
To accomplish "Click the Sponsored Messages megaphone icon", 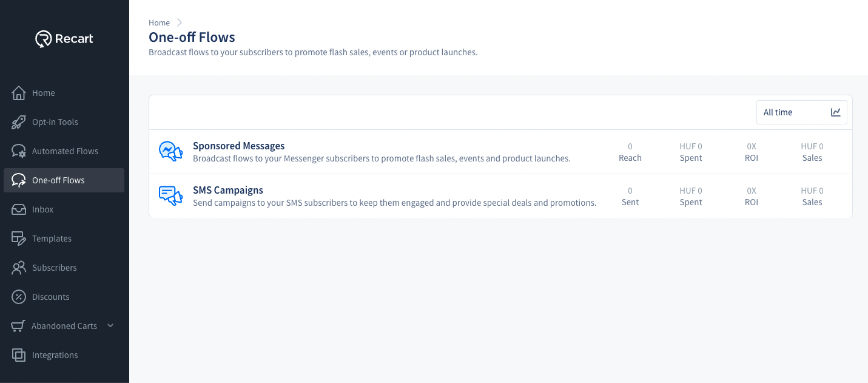I will (170, 151).
